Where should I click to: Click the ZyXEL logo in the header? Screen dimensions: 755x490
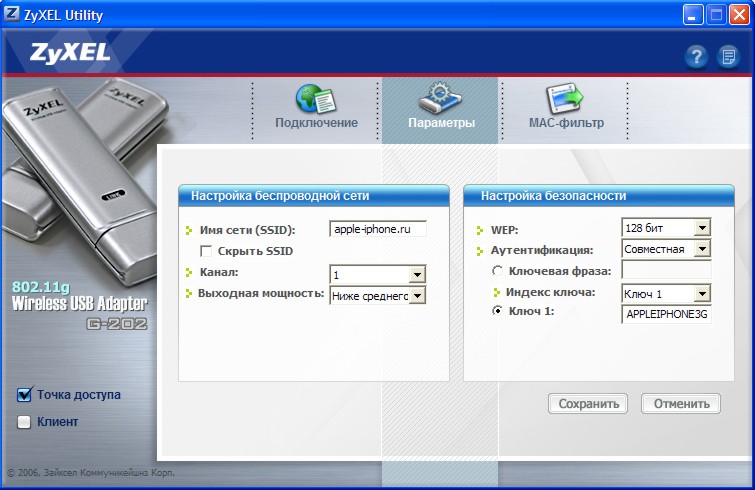(x=70, y=52)
